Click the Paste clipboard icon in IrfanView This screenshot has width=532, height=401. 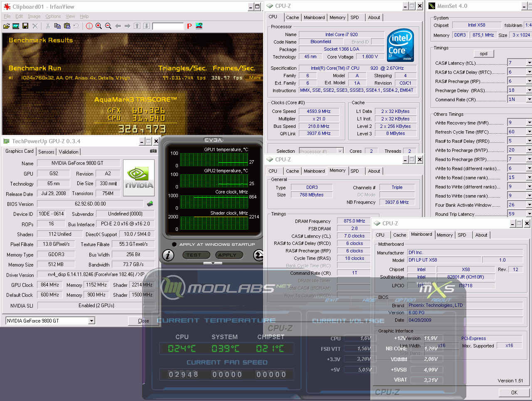pos(67,26)
